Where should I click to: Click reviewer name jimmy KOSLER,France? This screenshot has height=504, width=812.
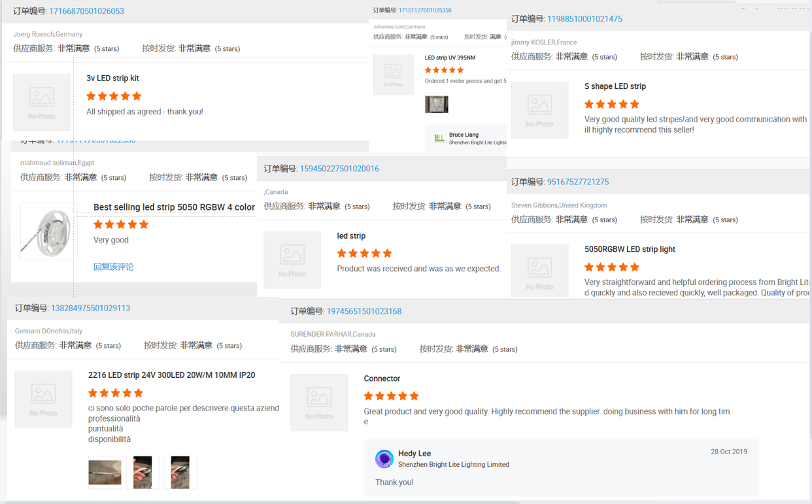click(x=544, y=42)
